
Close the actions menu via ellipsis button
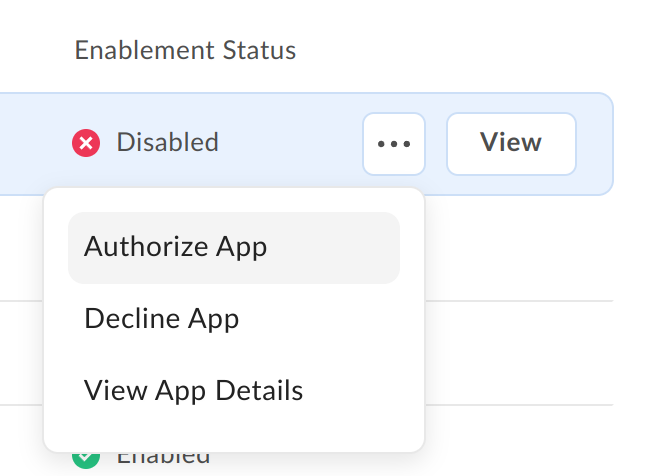394,144
